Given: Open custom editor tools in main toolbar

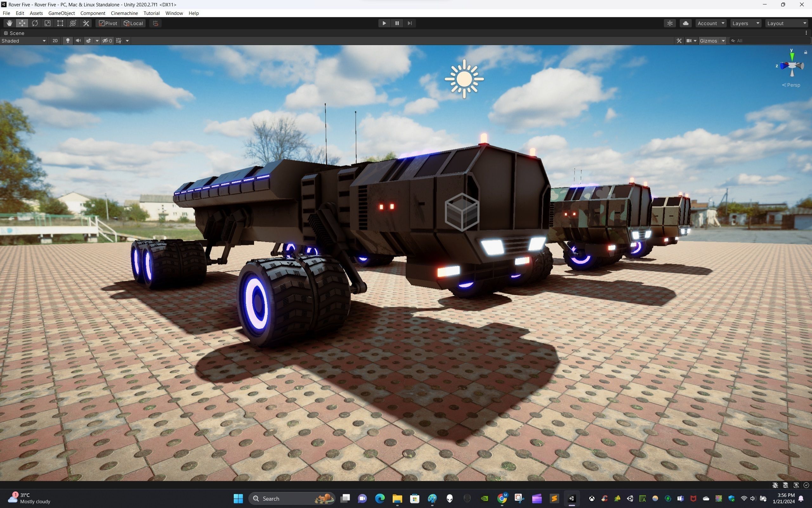Looking at the screenshot, I should pyautogui.click(x=86, y=23).
